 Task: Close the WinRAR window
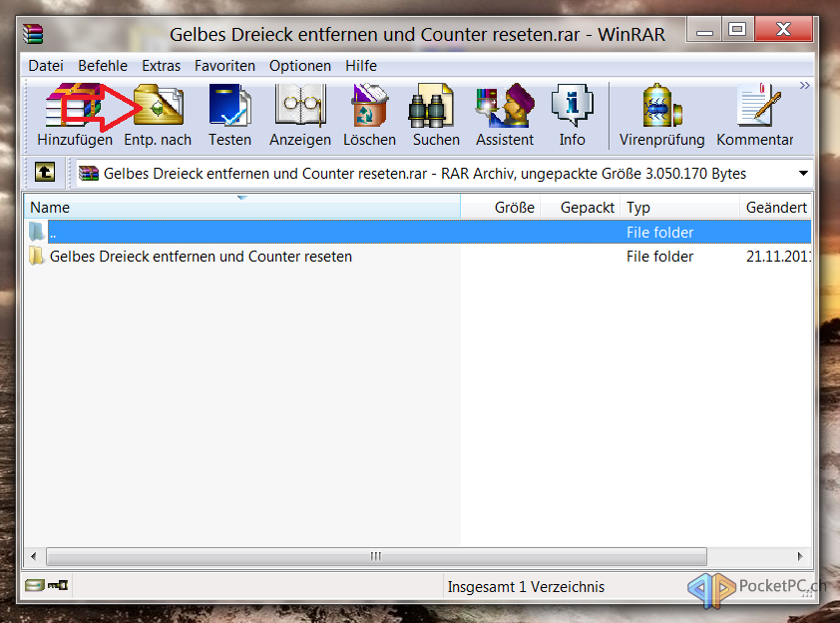[783, 30]
